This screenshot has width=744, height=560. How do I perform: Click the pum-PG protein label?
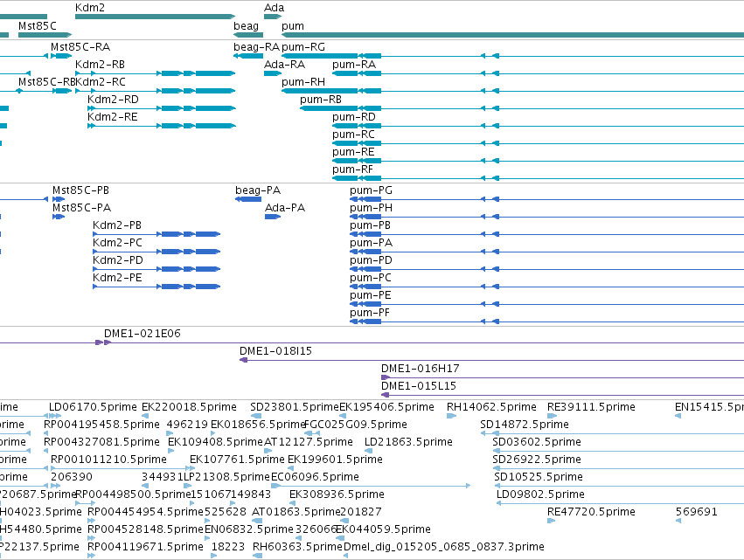pos(371,190)
